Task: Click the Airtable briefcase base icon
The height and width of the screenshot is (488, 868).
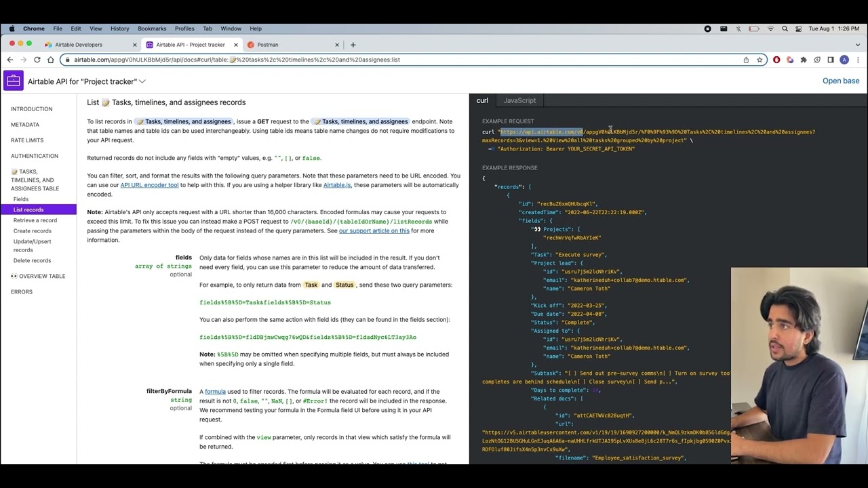Action: (x=13, y=81)
